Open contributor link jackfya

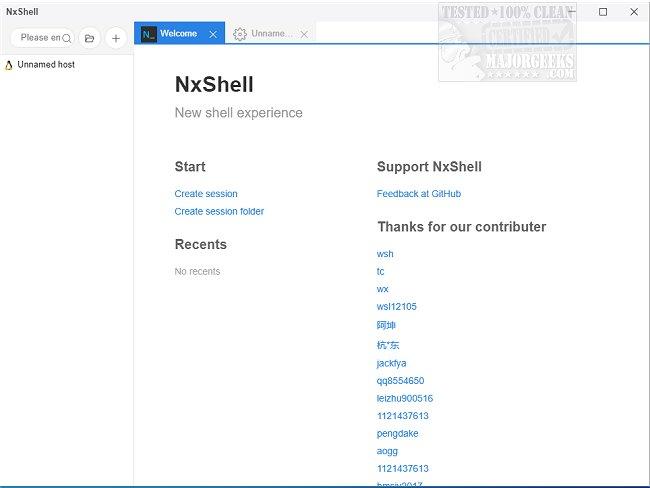(392, 363)
